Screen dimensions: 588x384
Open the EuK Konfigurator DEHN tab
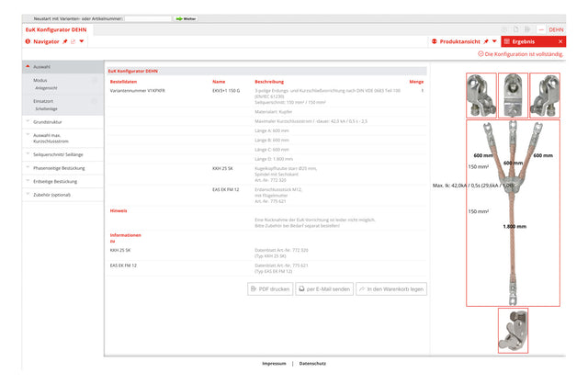coord(56,29)
